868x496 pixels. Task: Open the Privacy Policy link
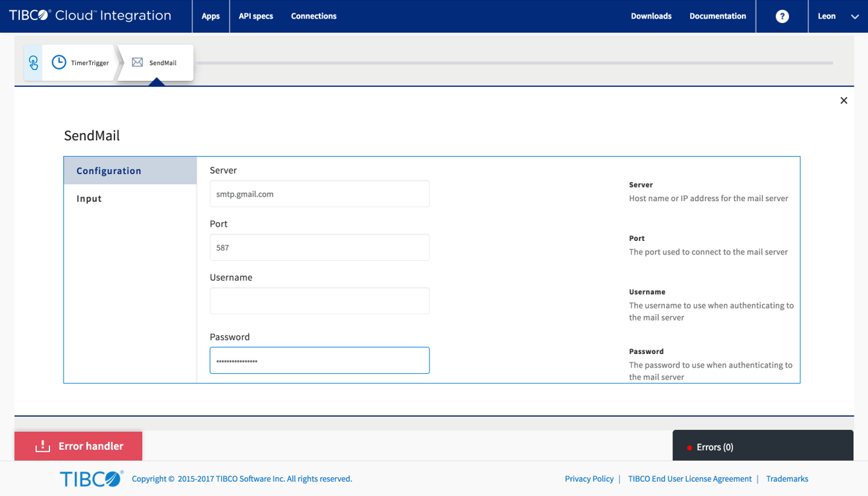click(589, 479)
